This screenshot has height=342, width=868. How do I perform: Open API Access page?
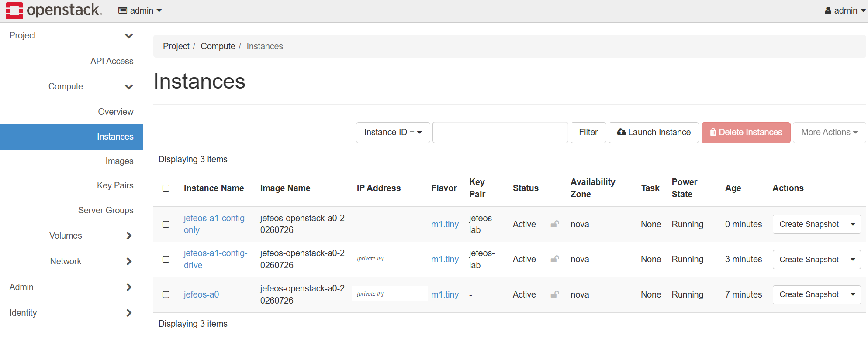click(x=112, y=61)
